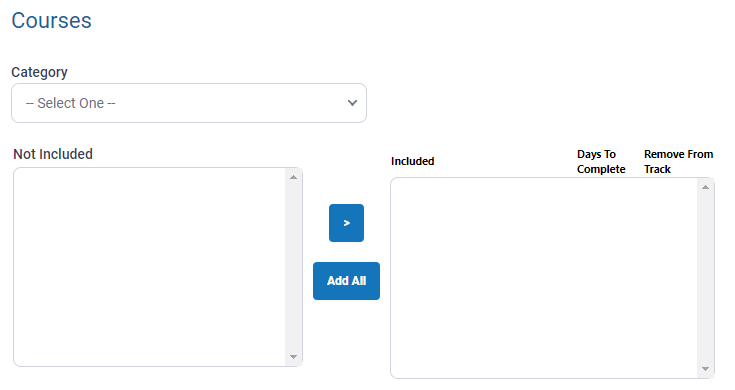Viewport: 735px width, 390px height.
Task: Click the Not Included scrollbar down arrow
Action: coord(293,357)
